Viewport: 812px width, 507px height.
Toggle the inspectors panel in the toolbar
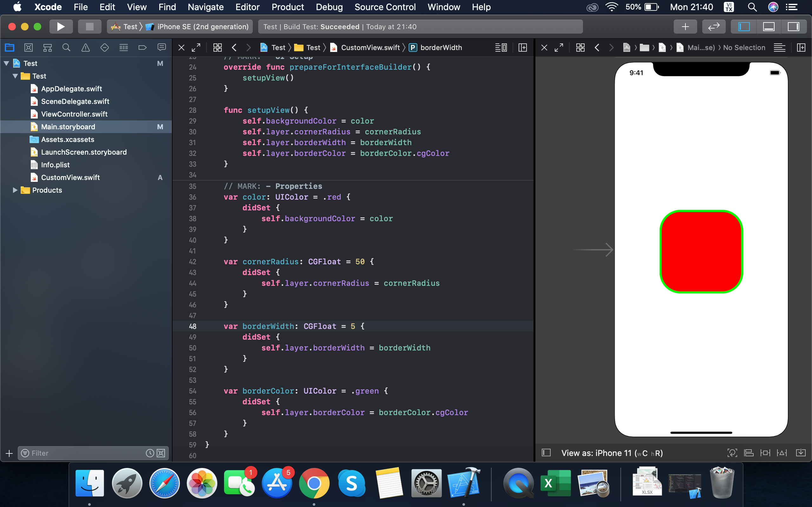tap(794, 27)
